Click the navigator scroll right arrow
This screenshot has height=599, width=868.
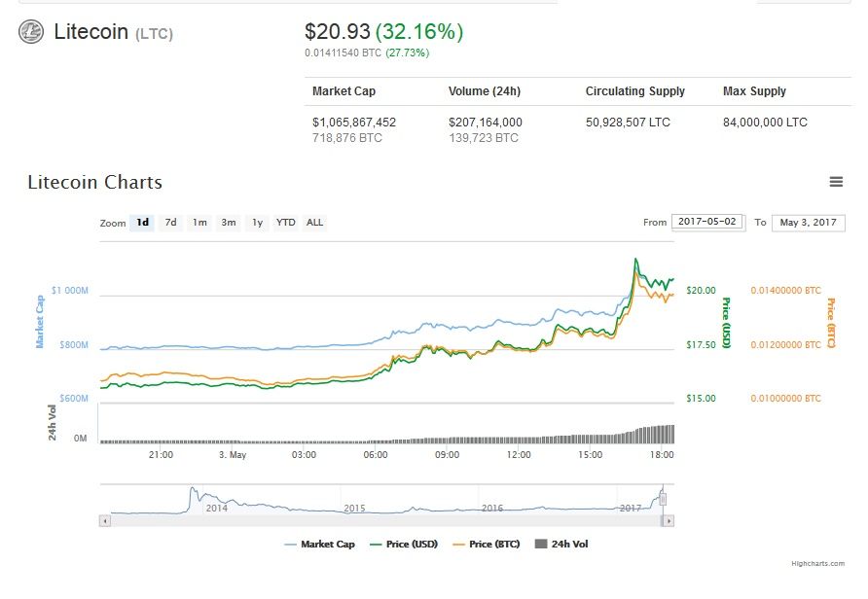[669, 521]
